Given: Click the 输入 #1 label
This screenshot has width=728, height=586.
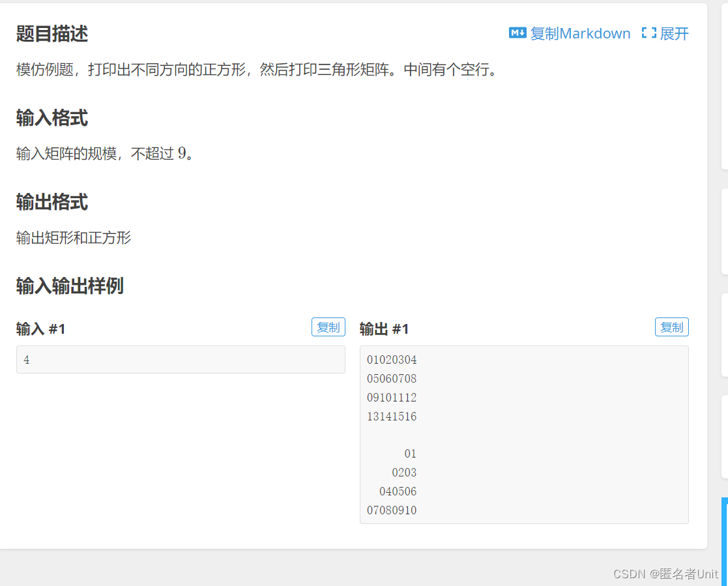Looking at the screenshot, I should click(x=41, y=329).
